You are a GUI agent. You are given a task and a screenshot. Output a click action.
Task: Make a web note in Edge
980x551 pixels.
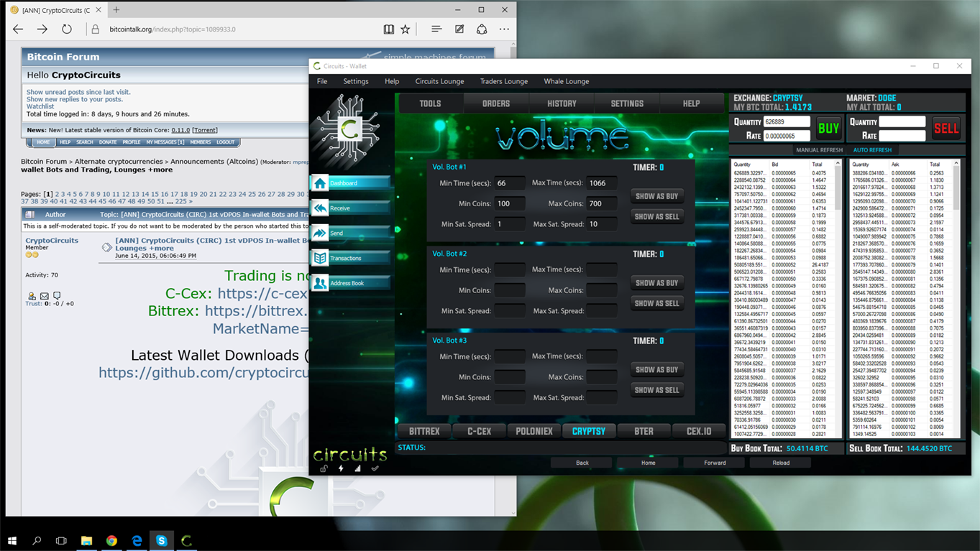(459, 29)
